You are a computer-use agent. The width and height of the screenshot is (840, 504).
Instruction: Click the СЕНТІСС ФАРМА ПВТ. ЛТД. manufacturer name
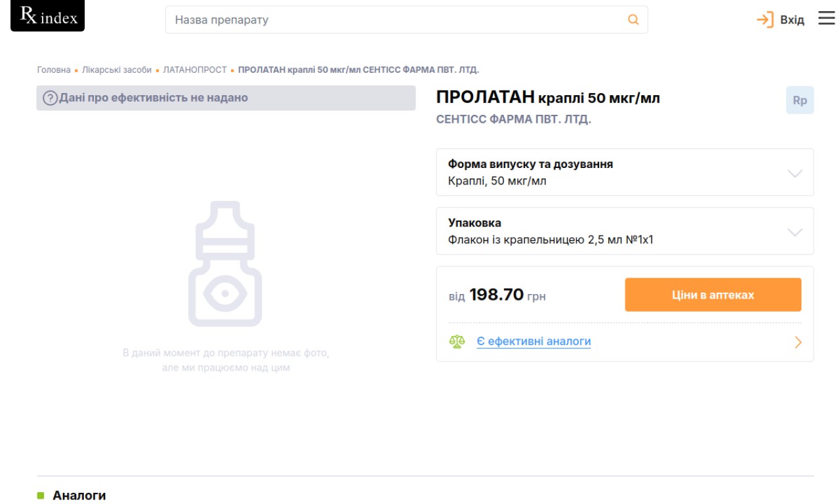pyautogui.click(x=513, y=120)
